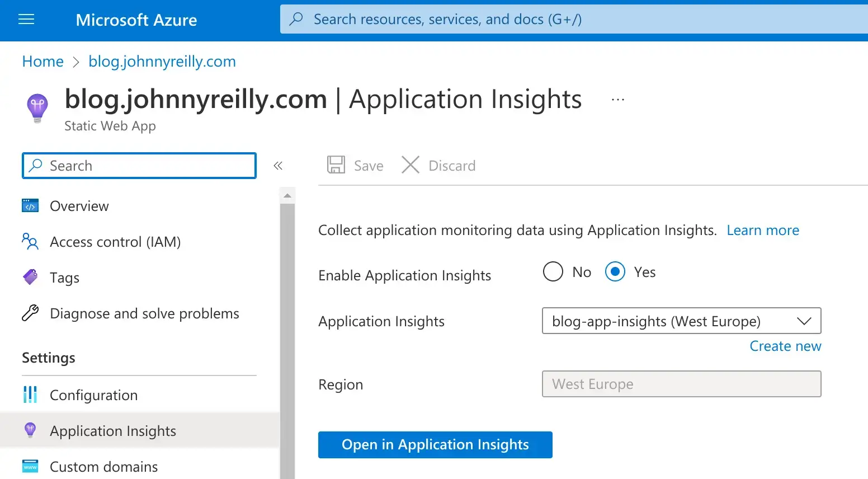Click the Learn more link
Screen dimensions: 868x479
tap(763, 230)
